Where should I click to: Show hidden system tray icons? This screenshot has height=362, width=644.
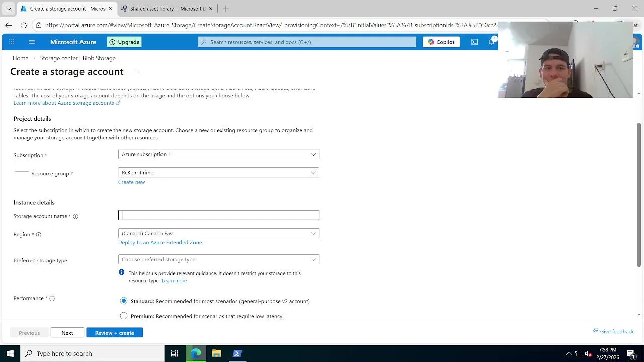point(569,353)
